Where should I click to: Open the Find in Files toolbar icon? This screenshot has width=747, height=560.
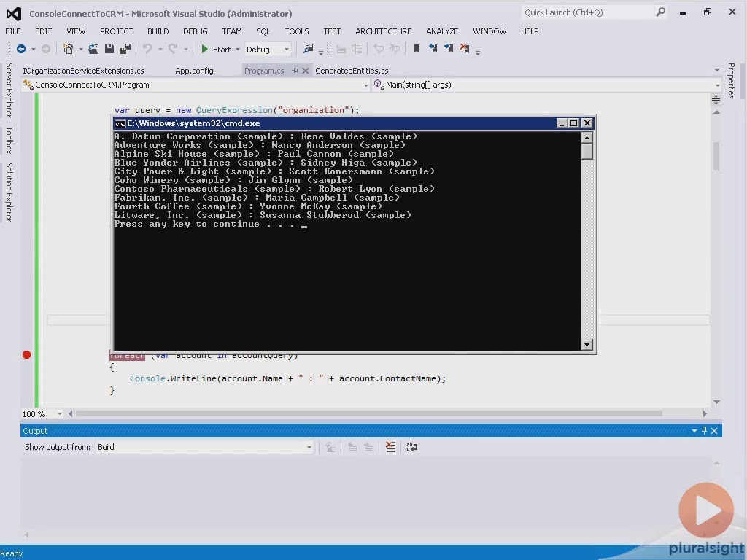(x=309, y=49)
